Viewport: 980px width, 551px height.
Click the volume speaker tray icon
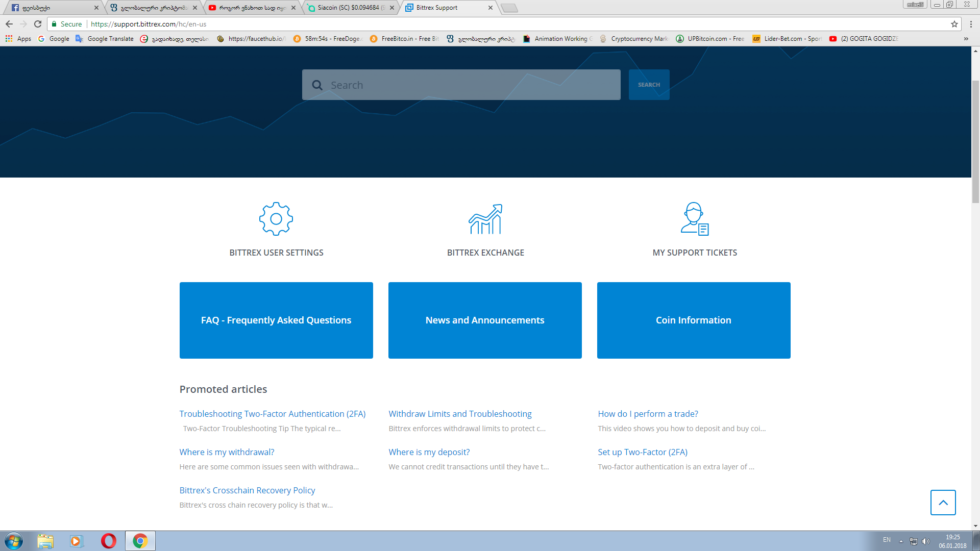coord(926,541)
